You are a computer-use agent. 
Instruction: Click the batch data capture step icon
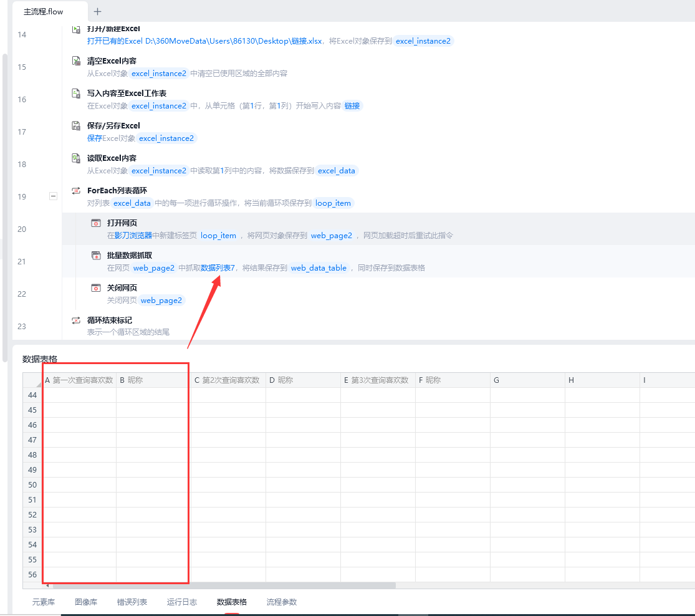point(96,256)
